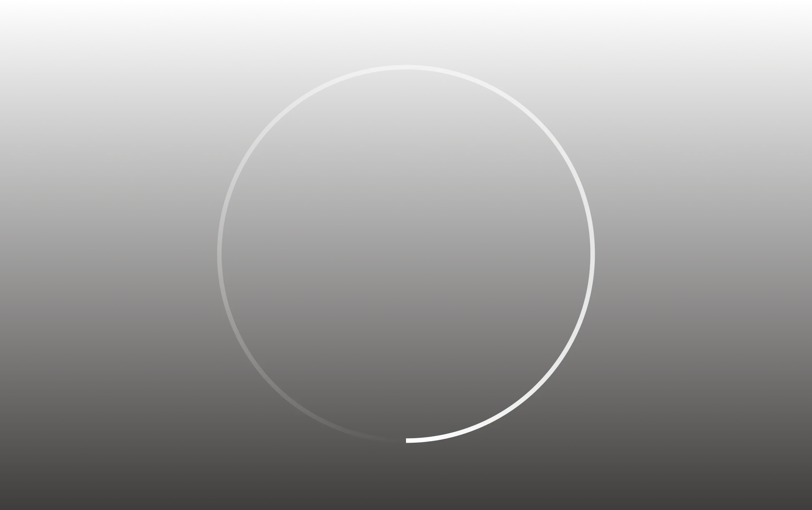Click the right edge of spinner ring
The height and width of the screenshot is (510, 812).
coord(592,254)
